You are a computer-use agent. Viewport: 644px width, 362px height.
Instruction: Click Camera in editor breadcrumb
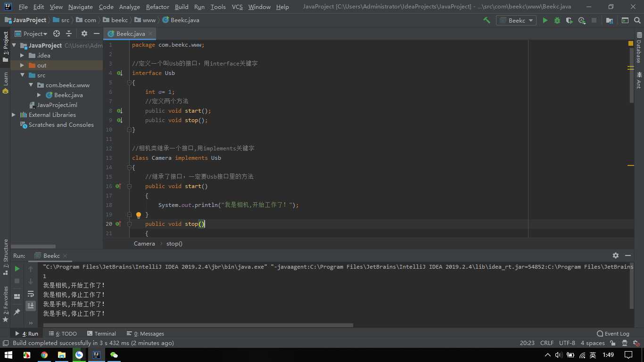click(x=144, y=244)
